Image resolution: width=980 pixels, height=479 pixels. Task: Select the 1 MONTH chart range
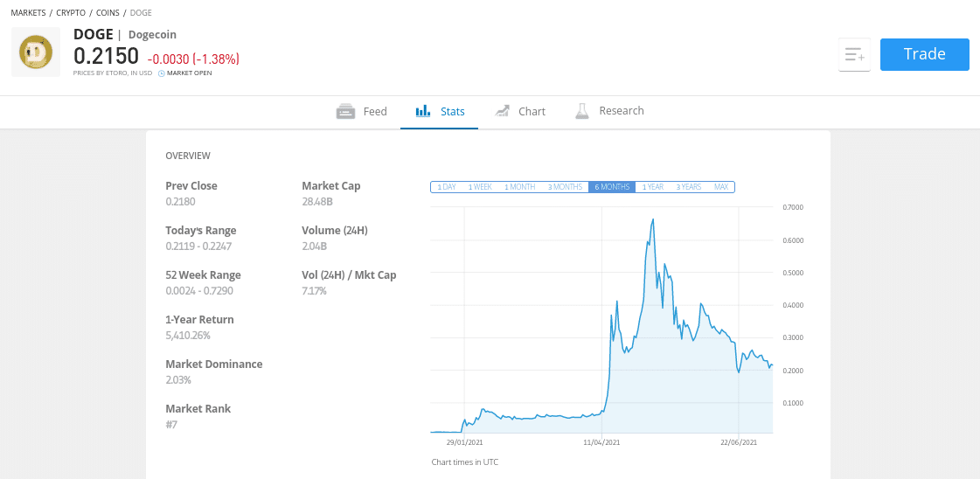click(520, 187)
